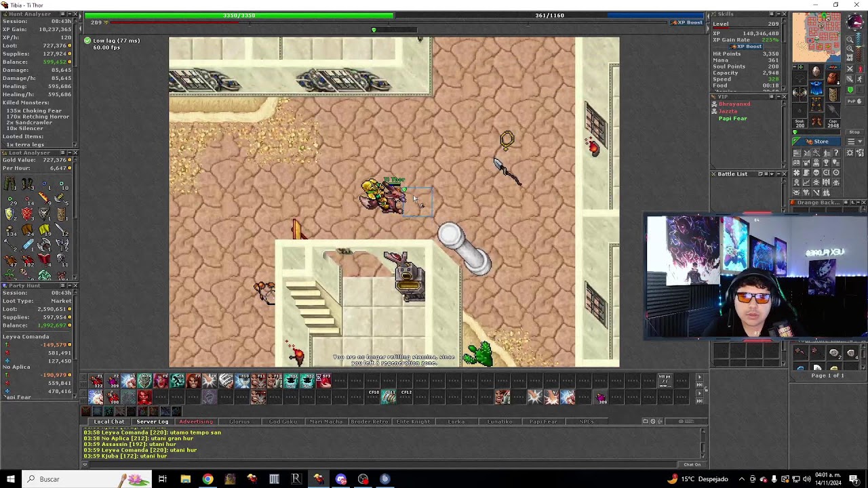868x488 pixels.
Task: Switch to the Local Chat tab
Action: [x=109, y=422]
